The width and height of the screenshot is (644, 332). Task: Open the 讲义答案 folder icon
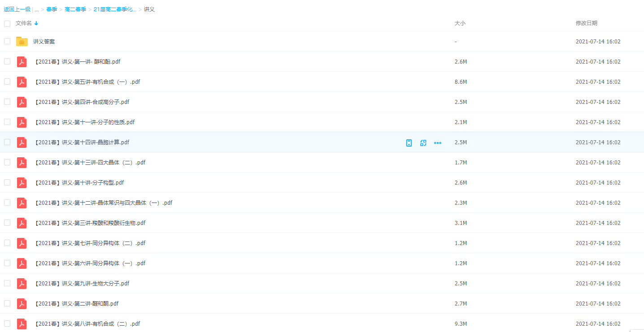(x=22, y=42)
